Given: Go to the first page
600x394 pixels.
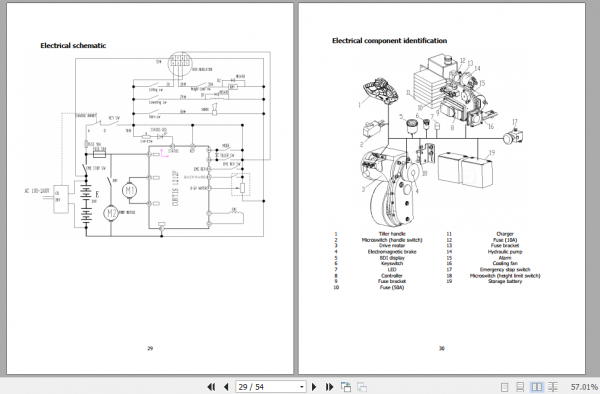Looking at the screenshot, I should click(x=211, y=387).
